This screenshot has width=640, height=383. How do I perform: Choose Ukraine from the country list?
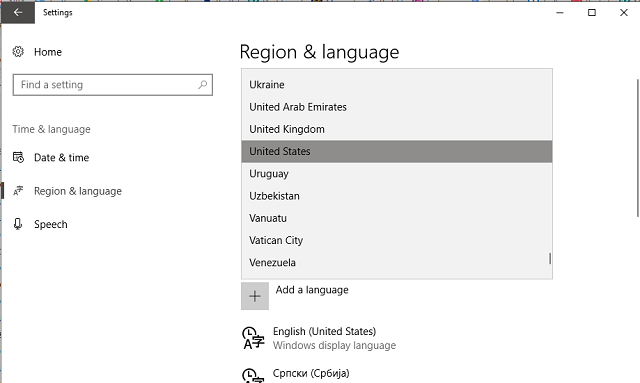pyautogui.click(x=397, y=85)
